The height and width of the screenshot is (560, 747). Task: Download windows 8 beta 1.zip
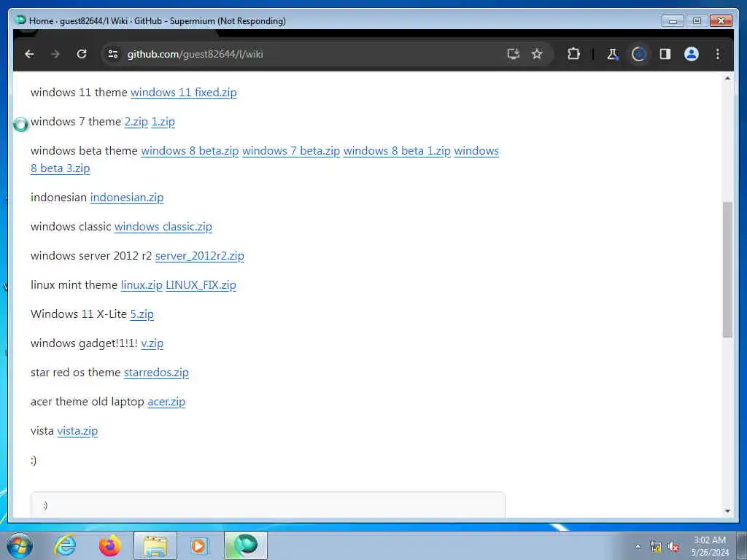click(397, 151)
